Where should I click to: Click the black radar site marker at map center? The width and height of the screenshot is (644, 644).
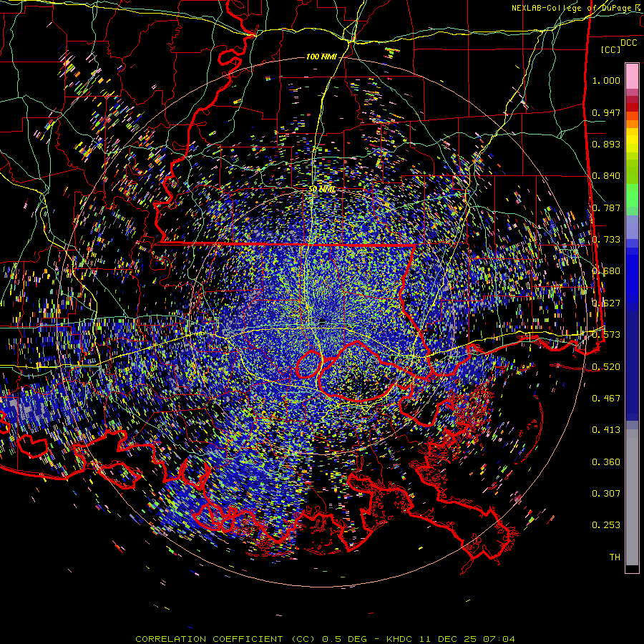click(323, 321)
